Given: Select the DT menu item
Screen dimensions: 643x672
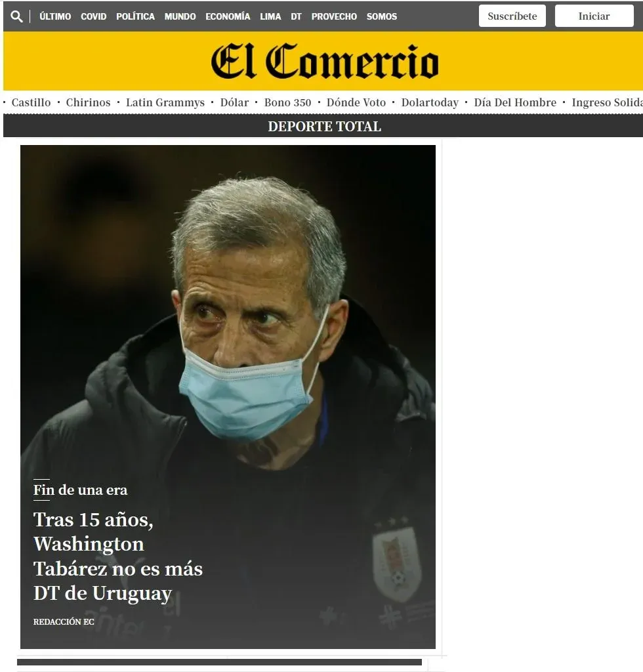Looking at the screenshot, I should tap(296, 16).
